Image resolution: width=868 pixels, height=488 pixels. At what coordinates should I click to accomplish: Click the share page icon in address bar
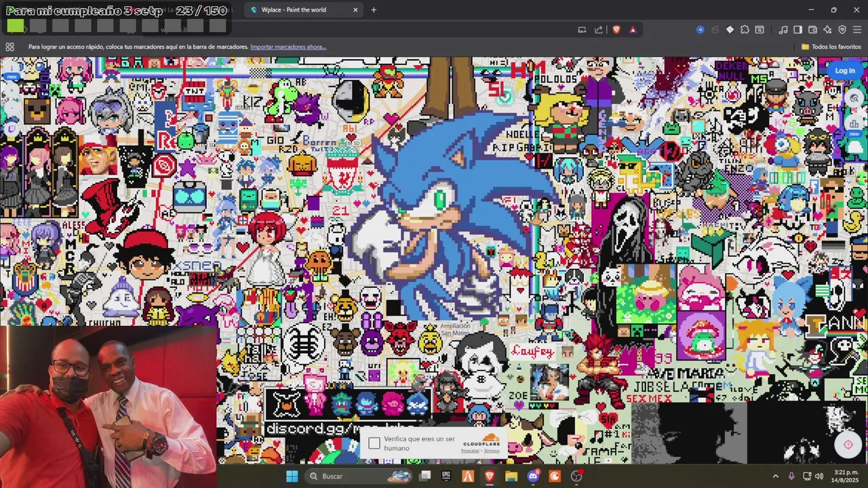point(599,30)
